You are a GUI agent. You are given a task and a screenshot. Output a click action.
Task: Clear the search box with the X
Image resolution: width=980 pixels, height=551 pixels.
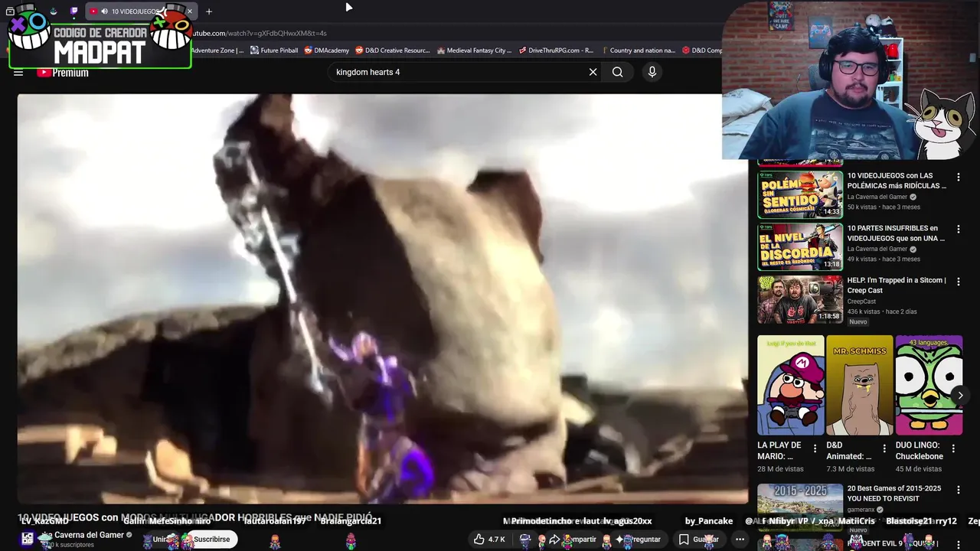point(593,72)
